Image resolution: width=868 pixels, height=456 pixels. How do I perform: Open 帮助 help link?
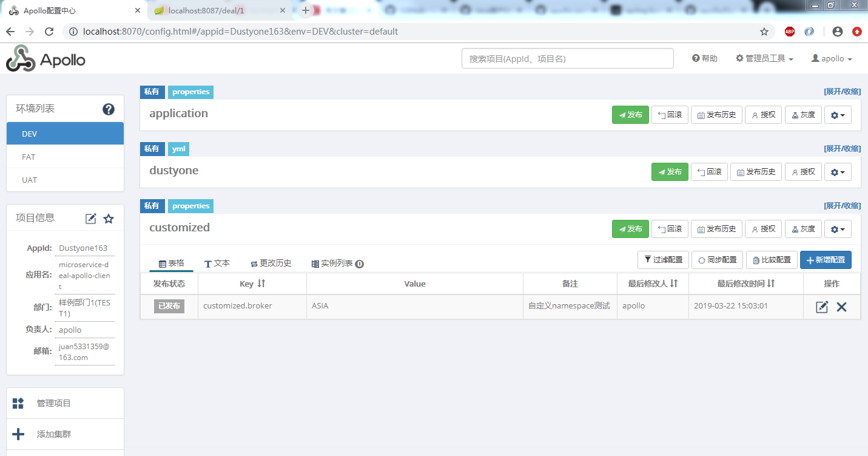pos(705,59)
